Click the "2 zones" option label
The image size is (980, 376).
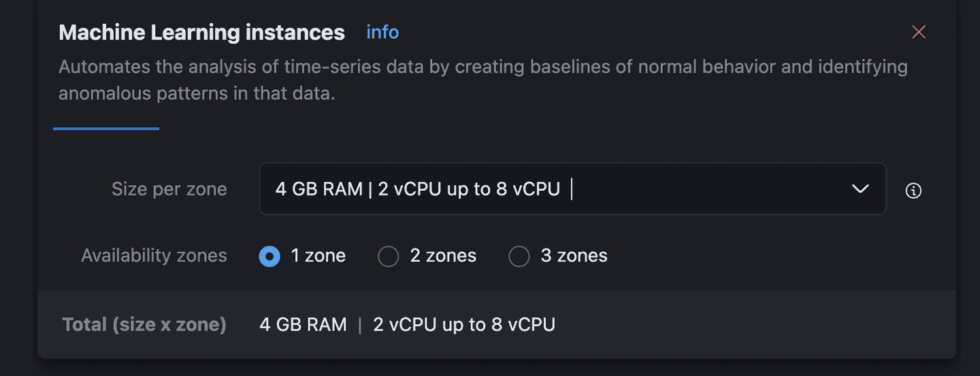443,256
